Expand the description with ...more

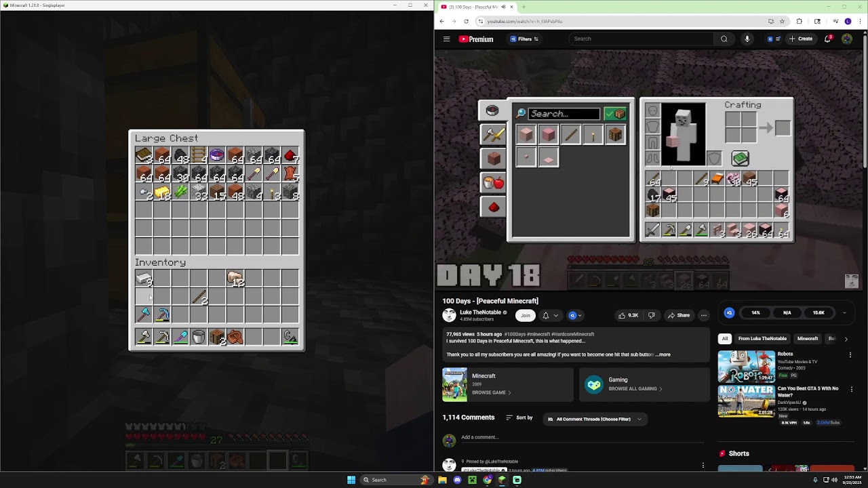click(x=663, y=354)
